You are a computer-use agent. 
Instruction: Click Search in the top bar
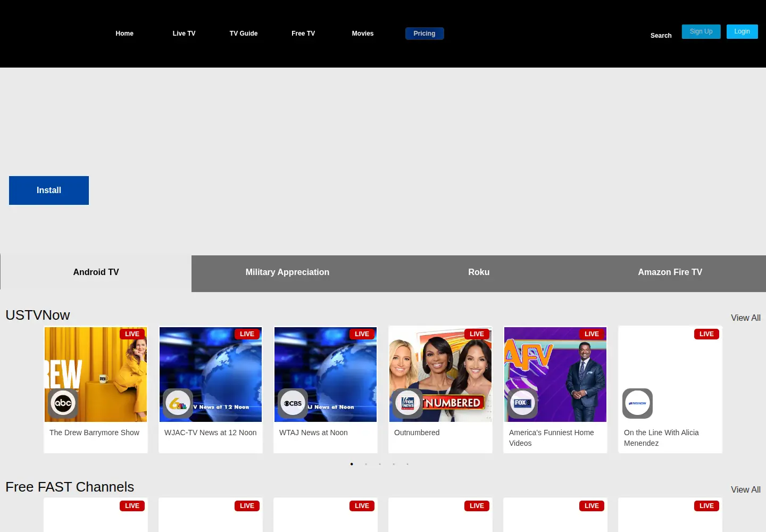coord(661,36)
